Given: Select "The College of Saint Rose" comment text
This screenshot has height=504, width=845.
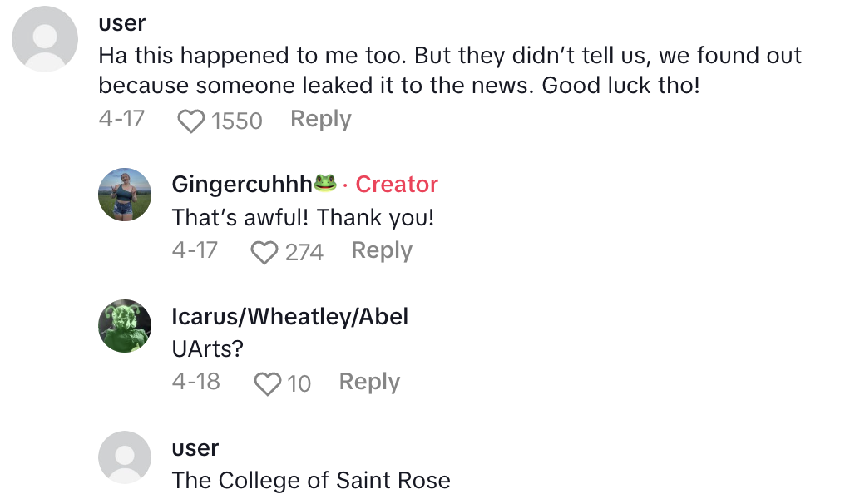Looking at the screenshot, I should pos(310,480).
